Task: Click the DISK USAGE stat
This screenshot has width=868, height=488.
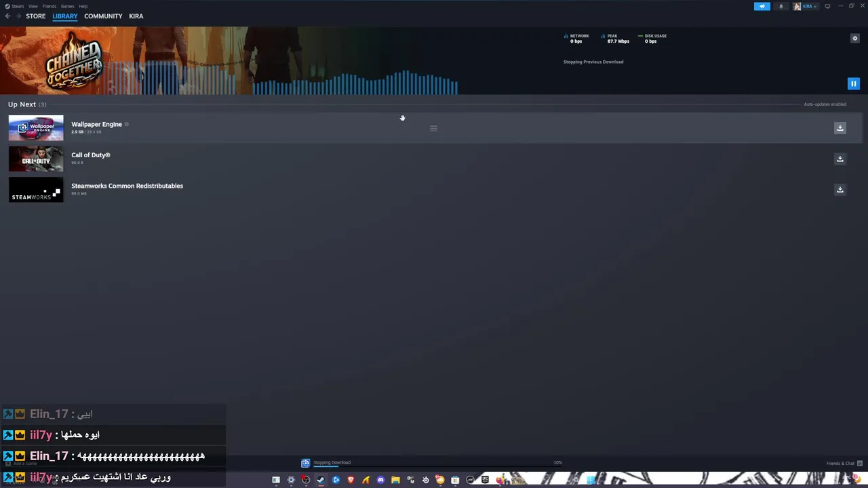Action: pyautogui.click(x=652, y=39)
